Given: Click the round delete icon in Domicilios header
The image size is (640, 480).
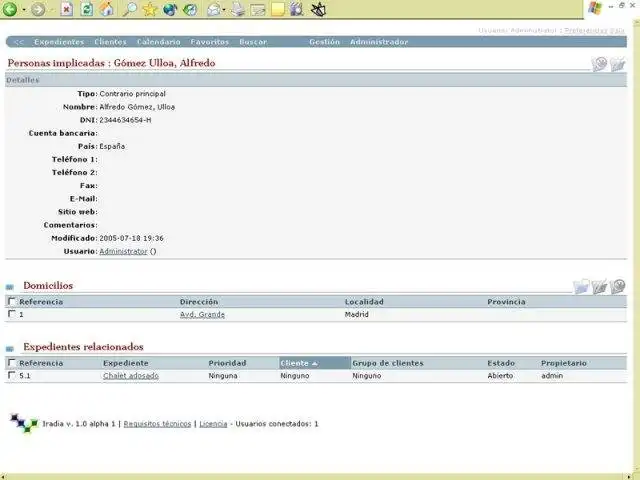Looking at the screenshot, I should (618, 287).
